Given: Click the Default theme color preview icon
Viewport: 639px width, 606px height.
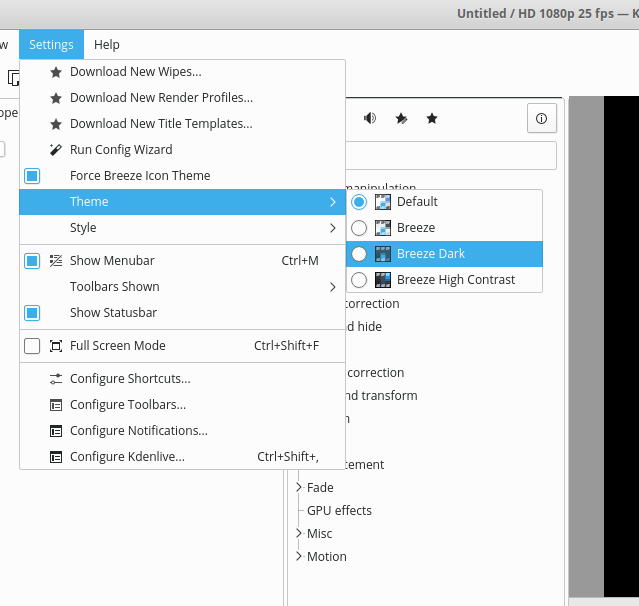Looking at the screenshot, I should [383, 202].
